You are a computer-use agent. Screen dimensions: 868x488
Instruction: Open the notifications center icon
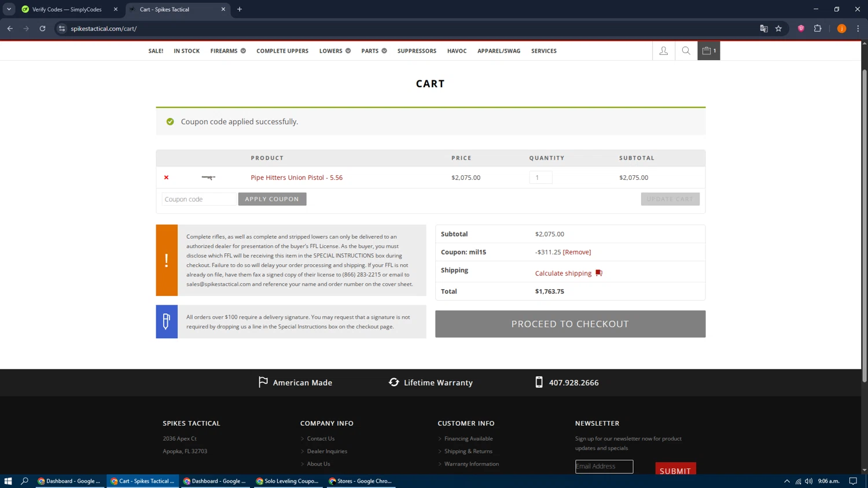853,481
